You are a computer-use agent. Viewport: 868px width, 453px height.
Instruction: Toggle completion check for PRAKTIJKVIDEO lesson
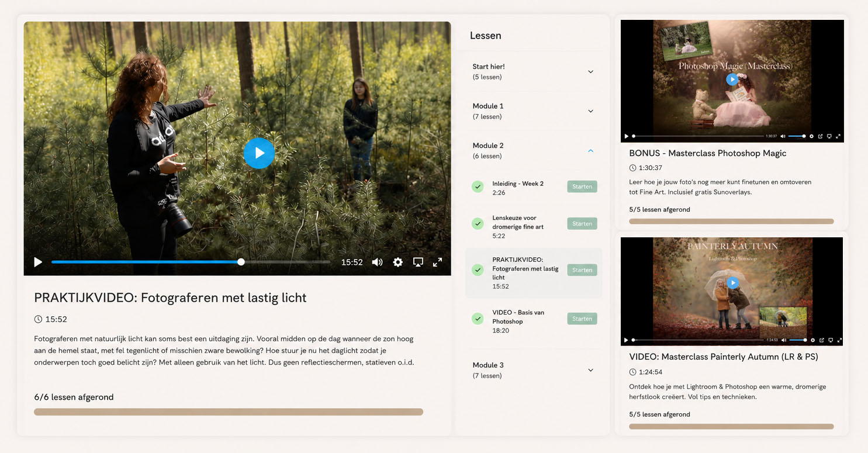(478, 270)
